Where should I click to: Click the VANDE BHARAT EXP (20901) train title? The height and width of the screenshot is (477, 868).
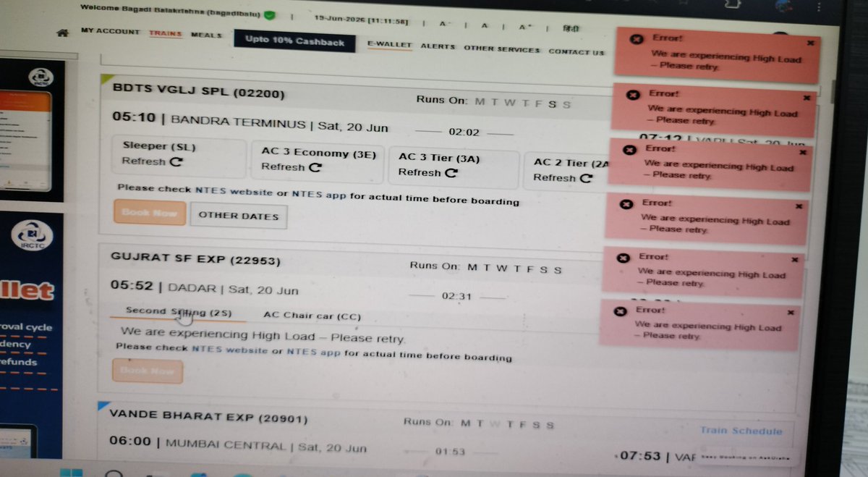(x=208, y=417)
